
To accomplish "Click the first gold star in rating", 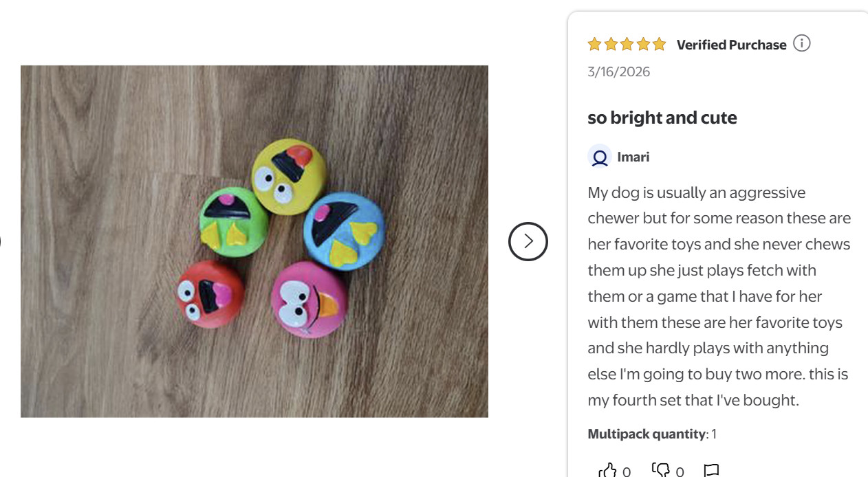I will 595,45.
